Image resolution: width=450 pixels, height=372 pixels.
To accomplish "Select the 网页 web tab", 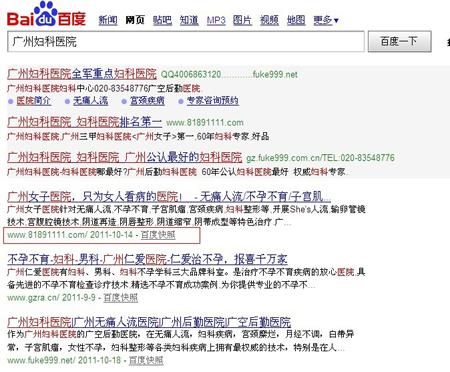I will click(135, 20).
